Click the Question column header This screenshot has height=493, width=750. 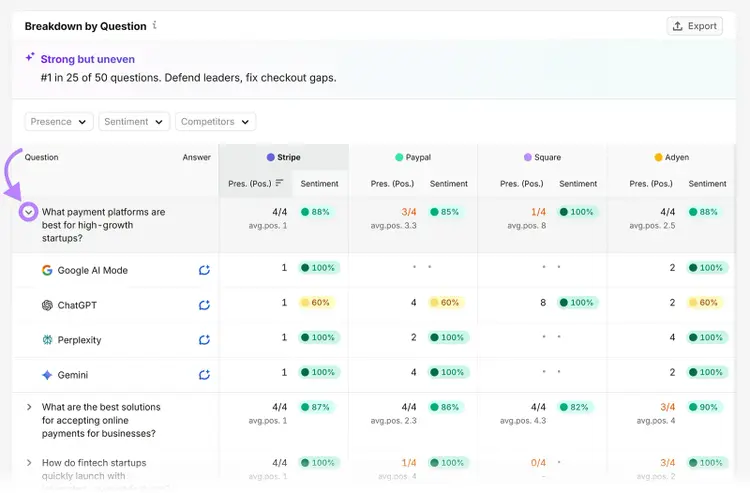(42, 157)
